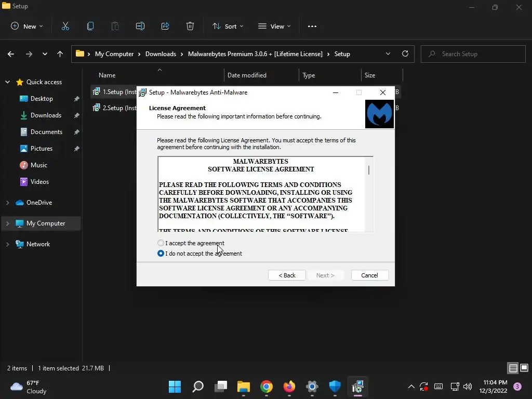This screenshot has height=399, width=532.
Task: Click the Rename icon in Explorer toolbar
Action: pyautogui.click(x=140, y=26)
